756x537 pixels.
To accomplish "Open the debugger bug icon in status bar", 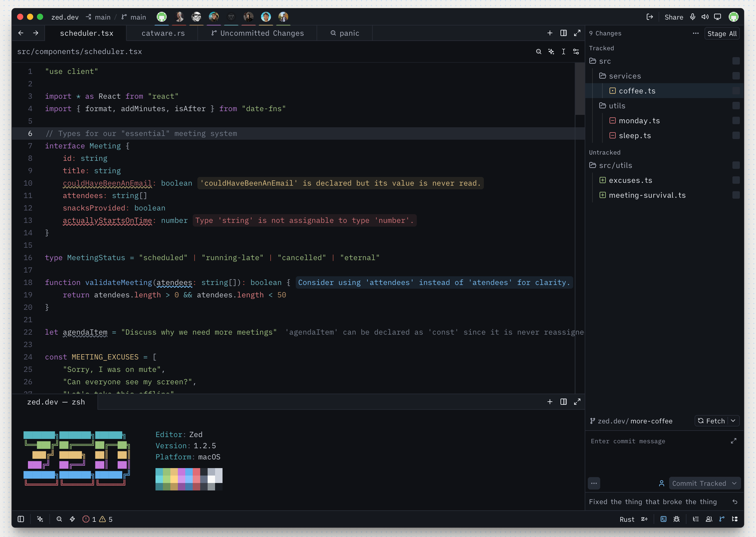I will (x=677, y=519).
